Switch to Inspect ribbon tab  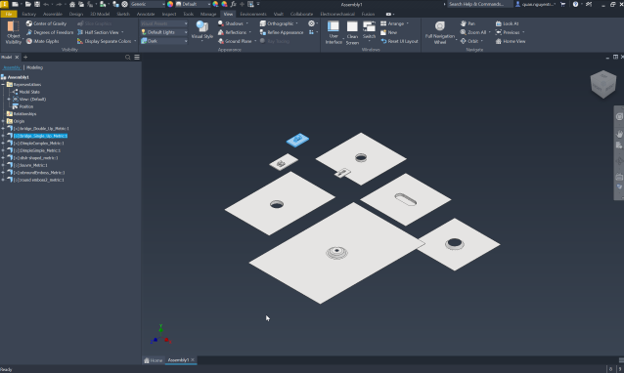pos(169,14)
